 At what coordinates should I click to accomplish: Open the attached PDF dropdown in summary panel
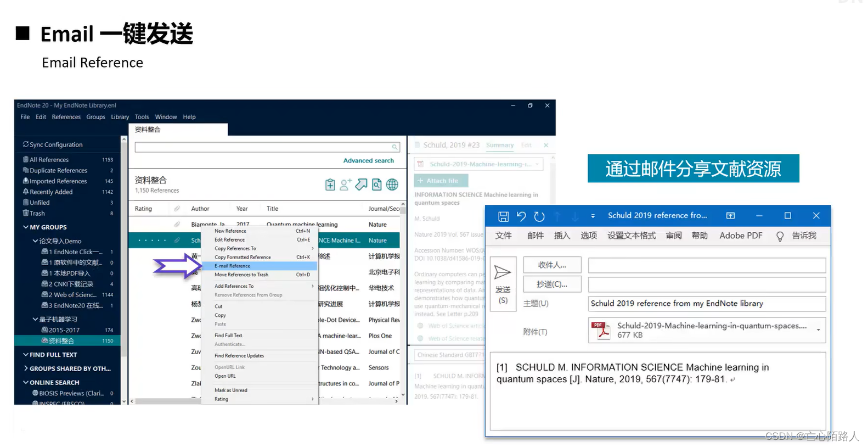[x=537, y=164]
